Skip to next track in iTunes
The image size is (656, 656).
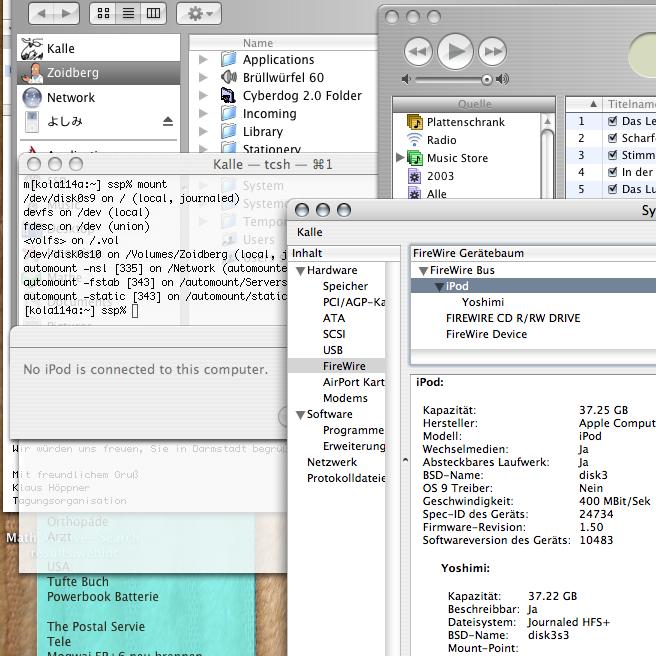(492, 51)
